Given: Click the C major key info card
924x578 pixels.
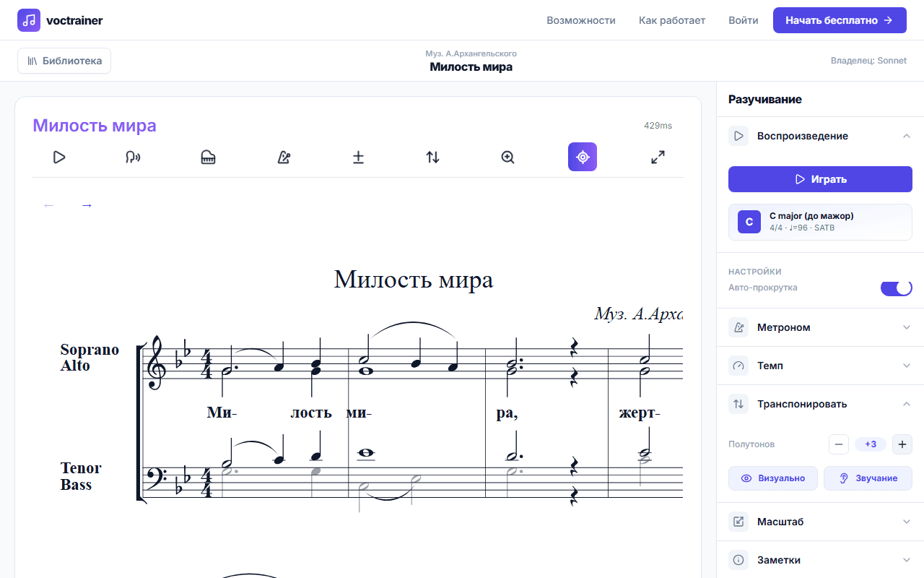Looking at the screenshot, I should tap(820, 222).
